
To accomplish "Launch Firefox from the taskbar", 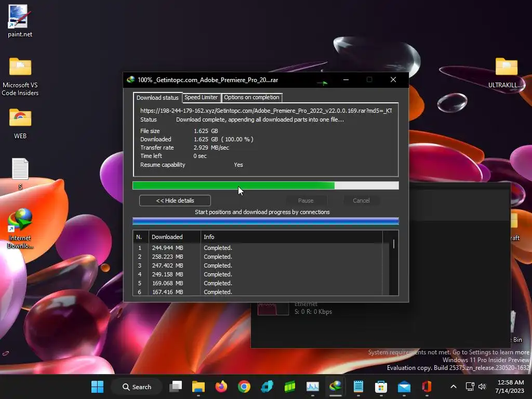I will pos(221,387).
